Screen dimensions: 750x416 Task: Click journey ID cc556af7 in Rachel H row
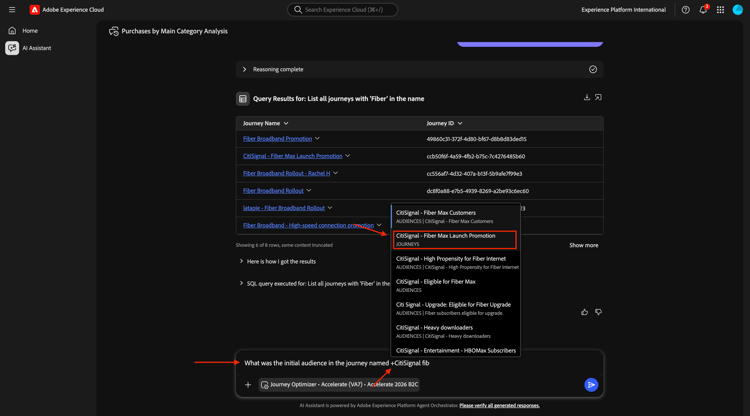pos(474,174)
